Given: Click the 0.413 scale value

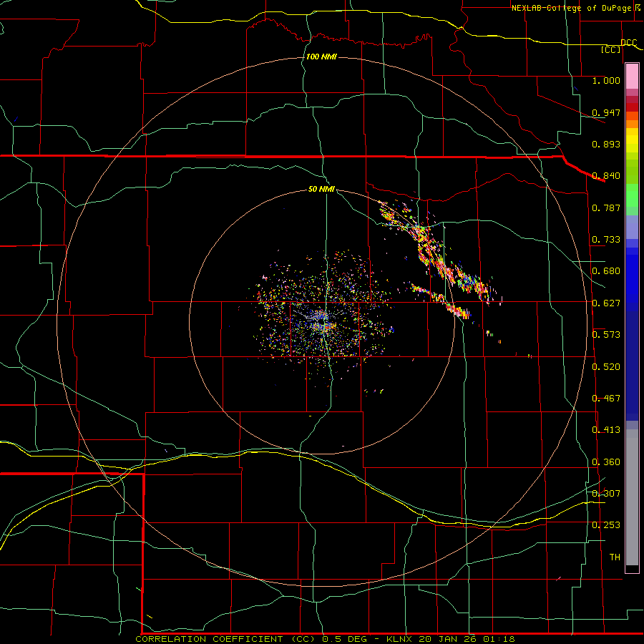Looking at the screenshot, I should click(606, 430).
